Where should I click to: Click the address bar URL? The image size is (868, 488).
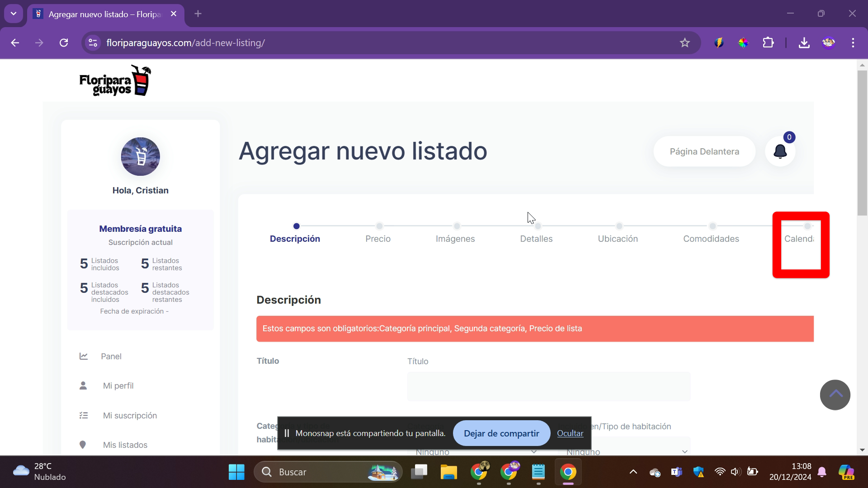coord(185,43)
